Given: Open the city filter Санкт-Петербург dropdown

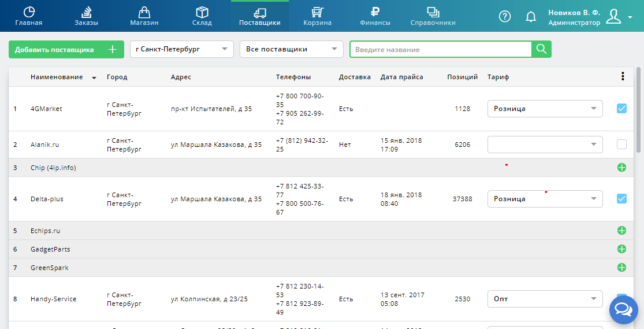Looking at the screenshot, I should [x=181, y=49].
